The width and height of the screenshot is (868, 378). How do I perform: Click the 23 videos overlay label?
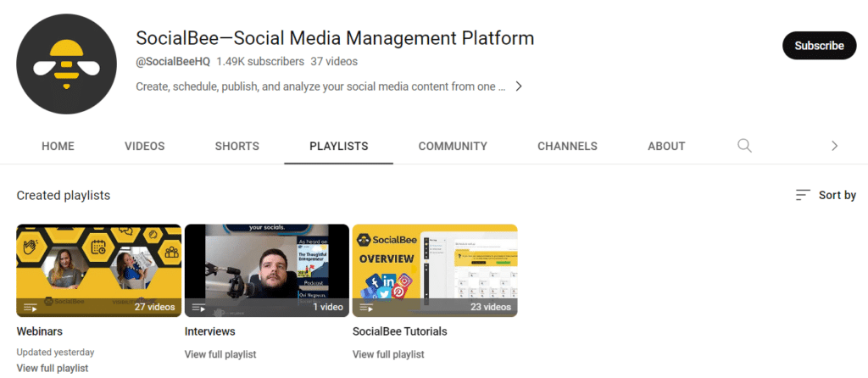coord(491,307)
